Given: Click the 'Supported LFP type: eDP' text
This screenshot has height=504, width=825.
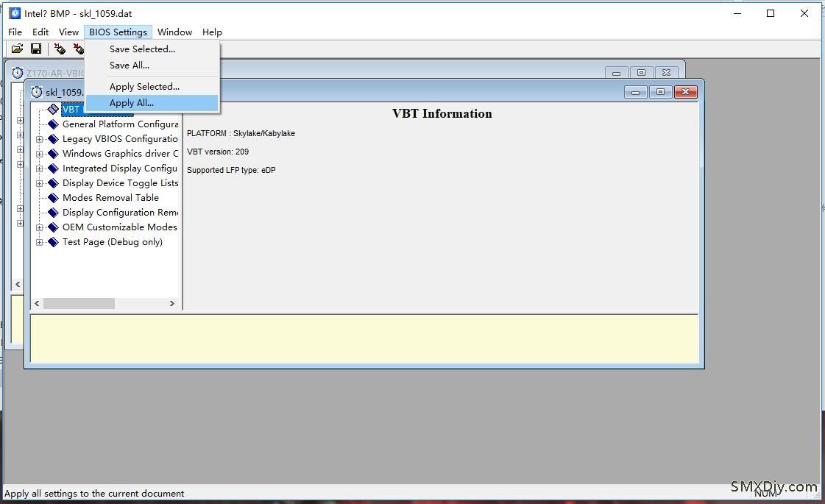Looking at the screenshot, I should (x=231, y=171).
